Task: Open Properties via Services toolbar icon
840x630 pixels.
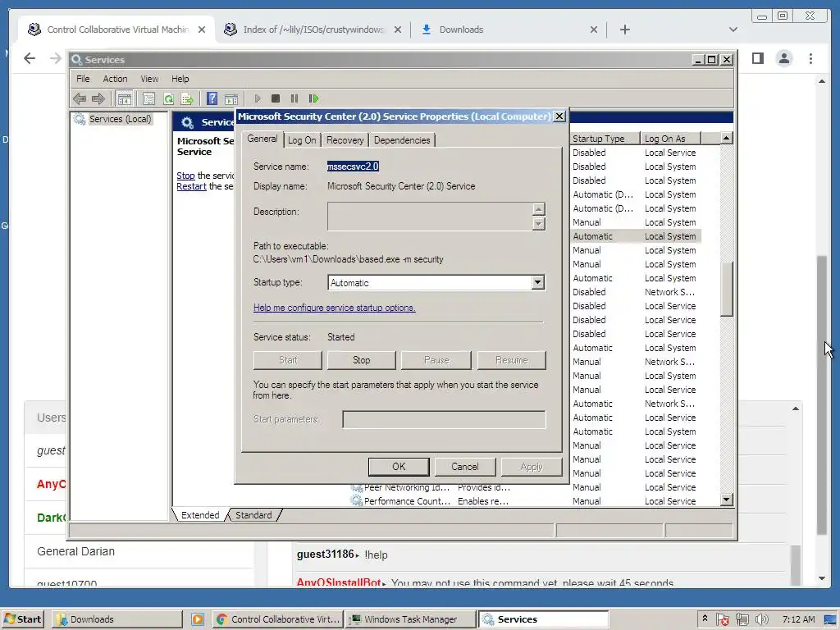Action: pyautogui.click(x=149, y=98)
